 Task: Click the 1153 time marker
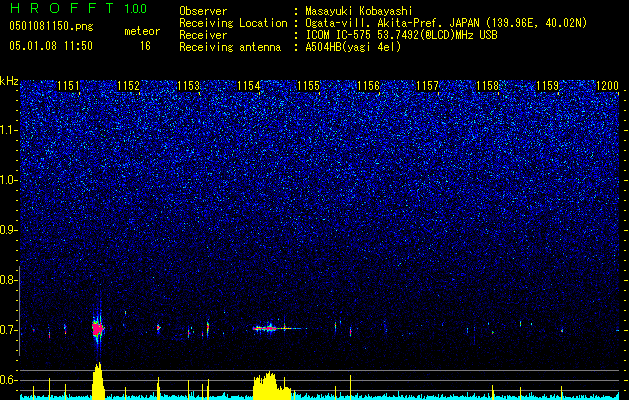189,85
